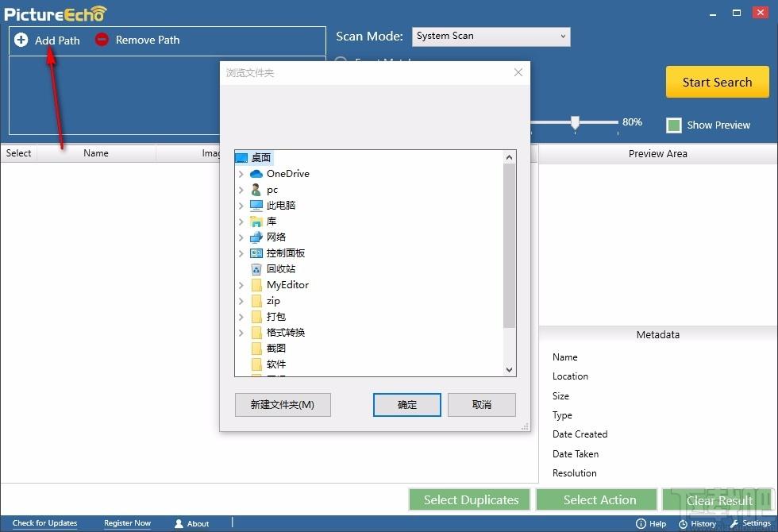Click the 确定 button
Viewport: 778px width, 532px height.
[406, 405]
